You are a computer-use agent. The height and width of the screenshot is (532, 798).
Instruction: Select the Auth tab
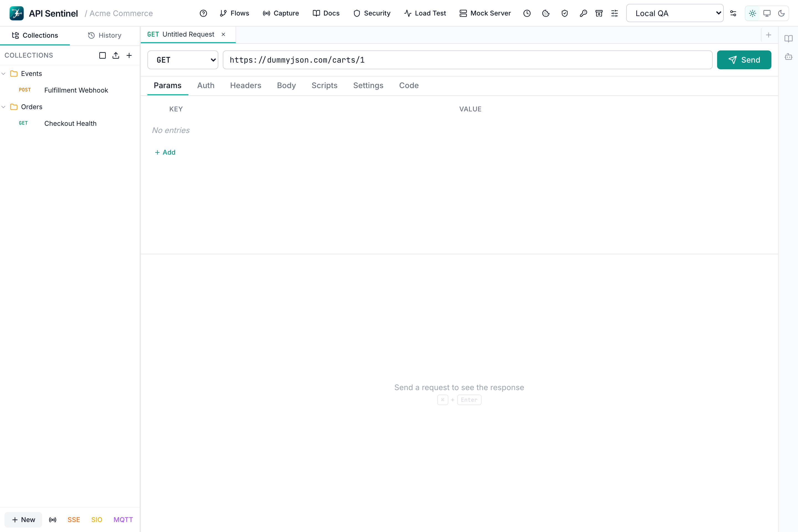(x=206, y=86)
